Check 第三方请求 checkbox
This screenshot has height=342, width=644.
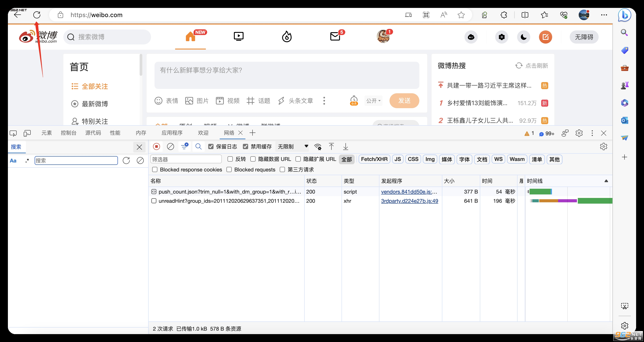click(282, 169)
